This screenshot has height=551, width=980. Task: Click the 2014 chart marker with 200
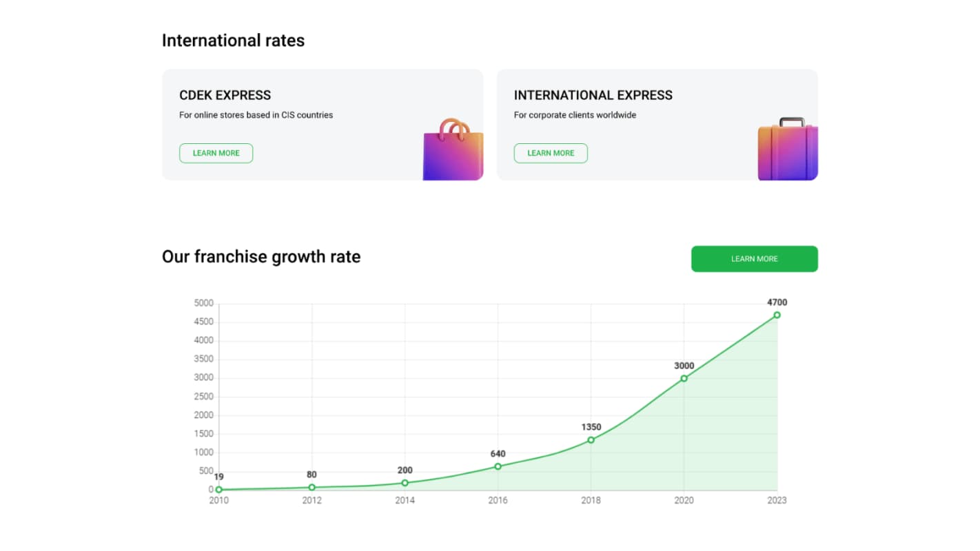click(405, 483)
